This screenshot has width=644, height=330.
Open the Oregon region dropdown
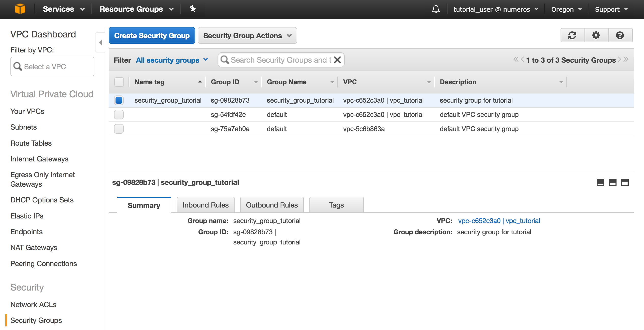coord(566,9)
